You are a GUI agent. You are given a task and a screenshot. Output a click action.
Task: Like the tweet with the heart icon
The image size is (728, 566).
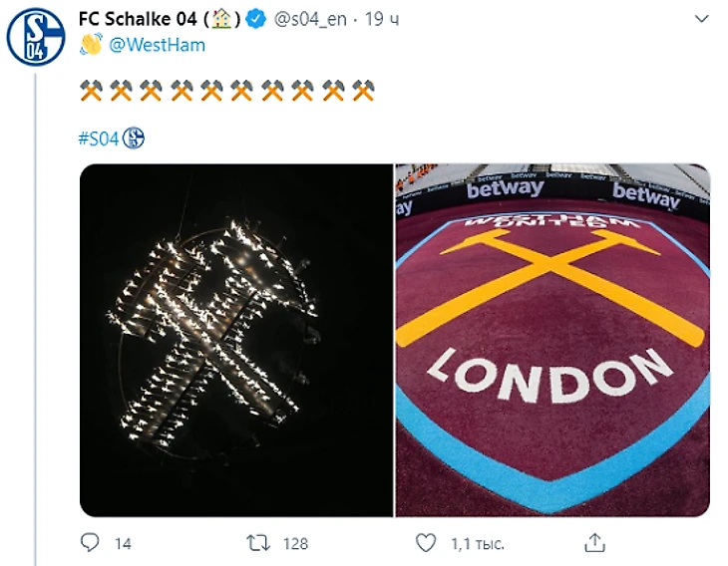click(426, 543)
